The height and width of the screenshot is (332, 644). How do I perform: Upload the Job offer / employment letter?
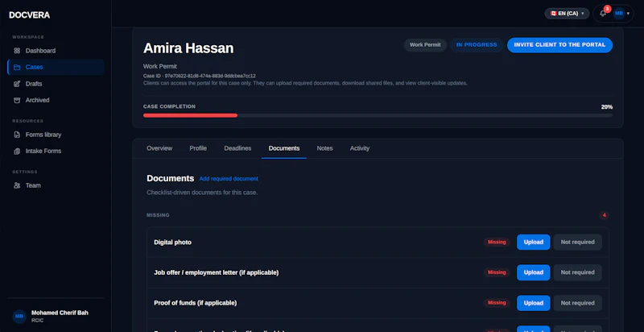pos(533,272)
